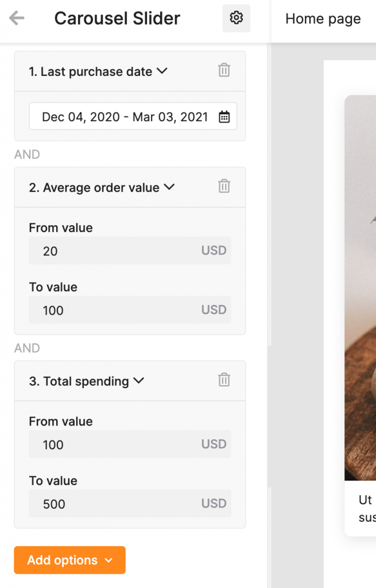This screenshot has height=588, width=376.
Task: Edit Average order To value field 100
Action: tap(130, 310)
